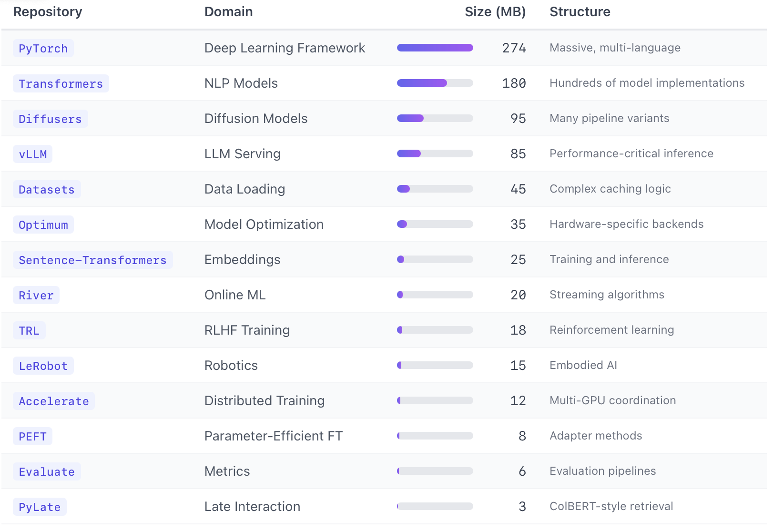Click the PyLate size bar

point(435,506)
